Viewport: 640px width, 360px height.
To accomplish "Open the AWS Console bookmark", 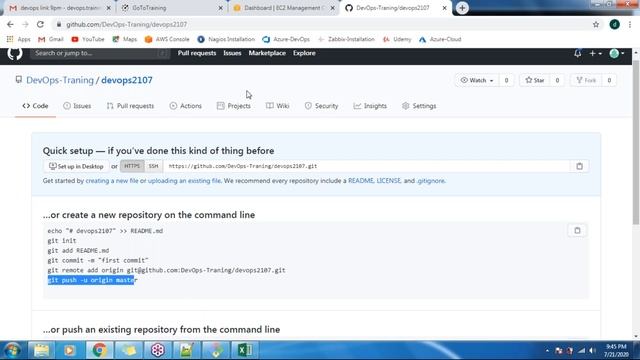I will [167, 39].
